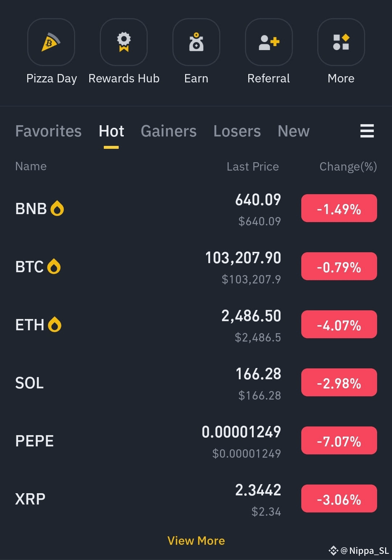Click the View More link
This screenshot has height=560, width=392.
[196, 541]
